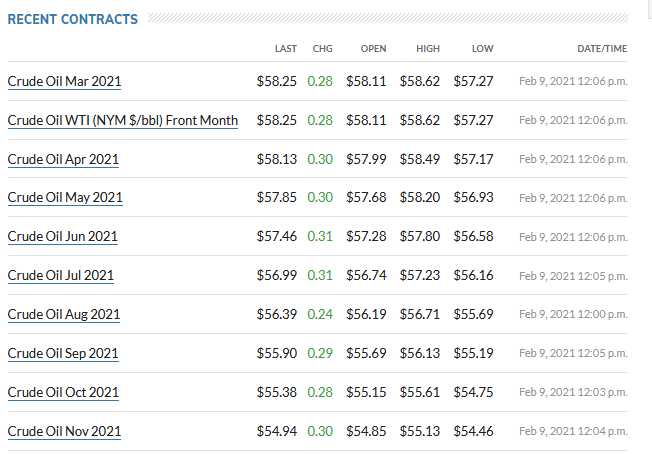Select the Crude Oil Sep 2021 link

coord(63,353)
